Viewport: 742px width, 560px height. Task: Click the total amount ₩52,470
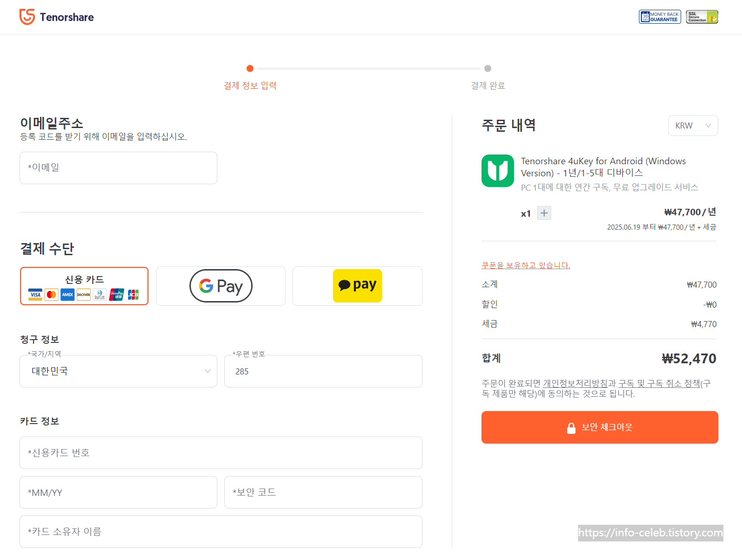point(689,359)
